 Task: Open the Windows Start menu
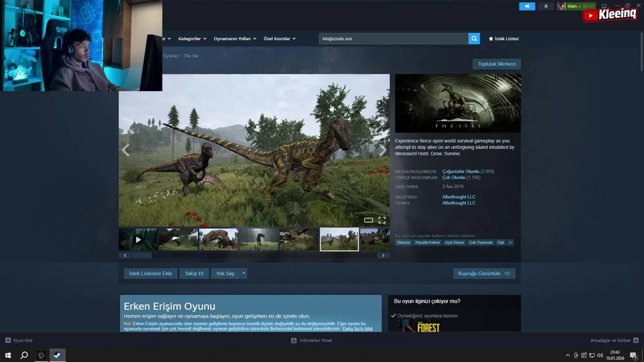pyautogui.click(x=8, y=355)
